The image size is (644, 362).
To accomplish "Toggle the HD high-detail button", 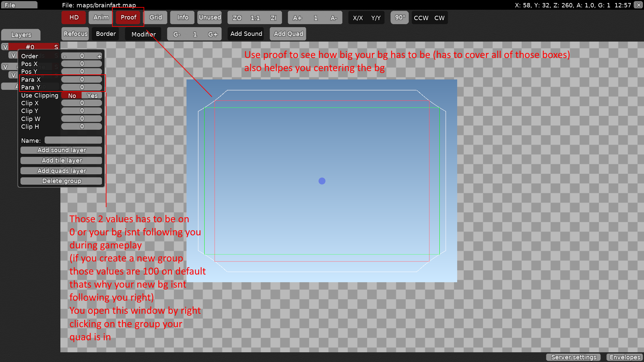I will point(74,17).
